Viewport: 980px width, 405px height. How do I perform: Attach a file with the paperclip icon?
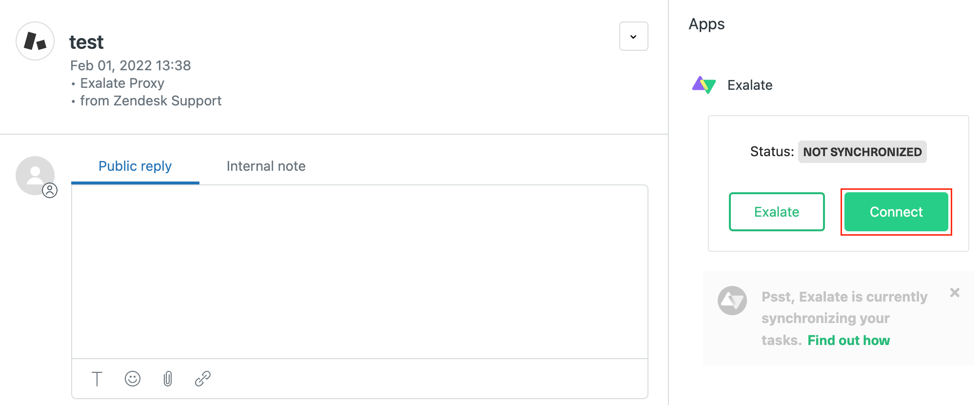click(168, 379)
